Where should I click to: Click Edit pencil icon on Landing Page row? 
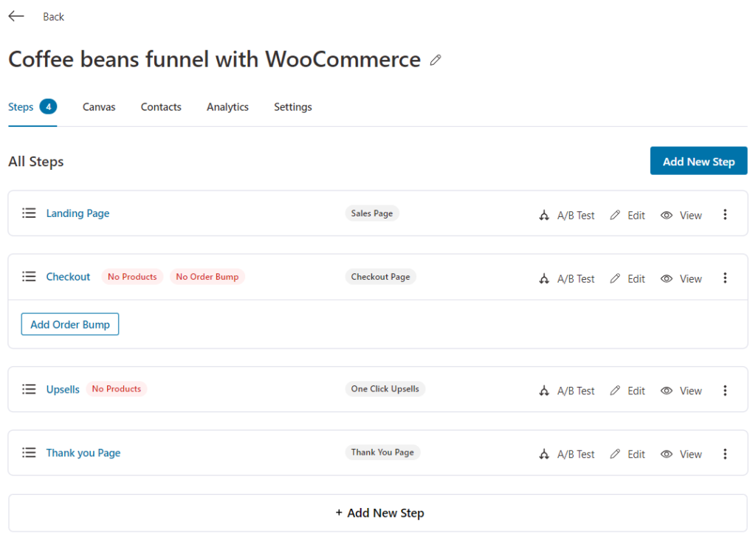(615, 215)
